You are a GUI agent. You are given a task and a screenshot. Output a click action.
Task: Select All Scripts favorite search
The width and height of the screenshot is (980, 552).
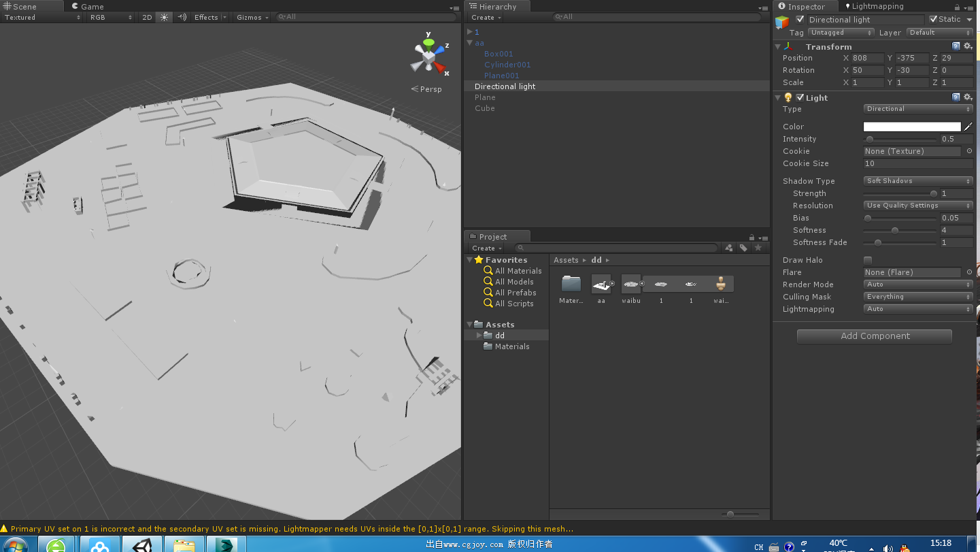(514, 304)
